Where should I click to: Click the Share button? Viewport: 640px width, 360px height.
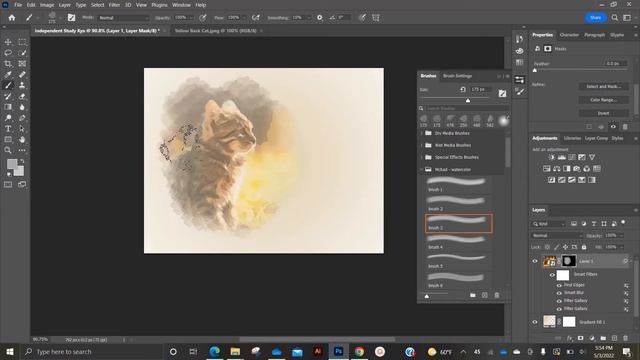point(596,18)
